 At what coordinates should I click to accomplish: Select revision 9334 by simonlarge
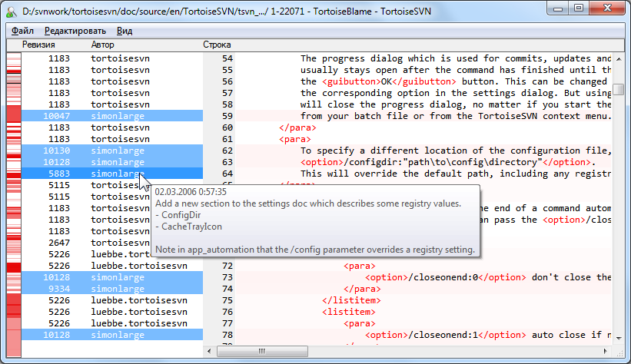(x=112, y=289)
